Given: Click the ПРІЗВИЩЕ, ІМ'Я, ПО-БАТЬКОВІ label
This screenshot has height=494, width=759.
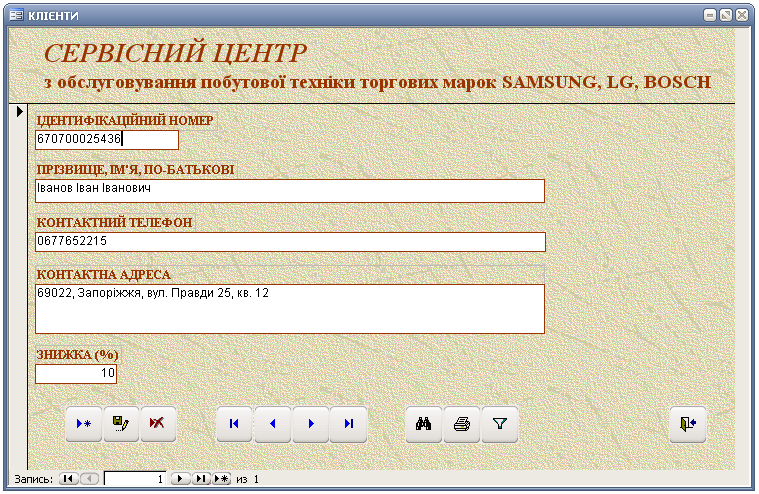Looking at the screenshot, I should (136, 170).
